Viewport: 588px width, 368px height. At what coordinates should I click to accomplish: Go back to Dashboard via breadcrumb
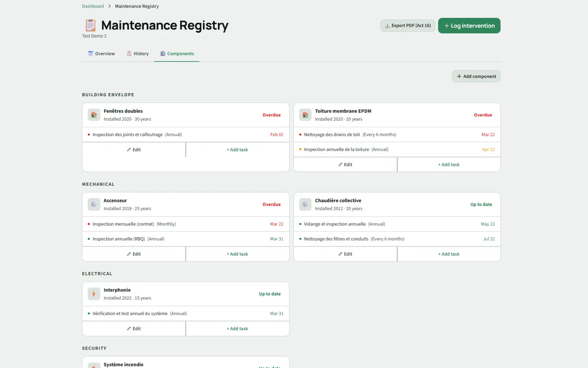tap(93, 6)
